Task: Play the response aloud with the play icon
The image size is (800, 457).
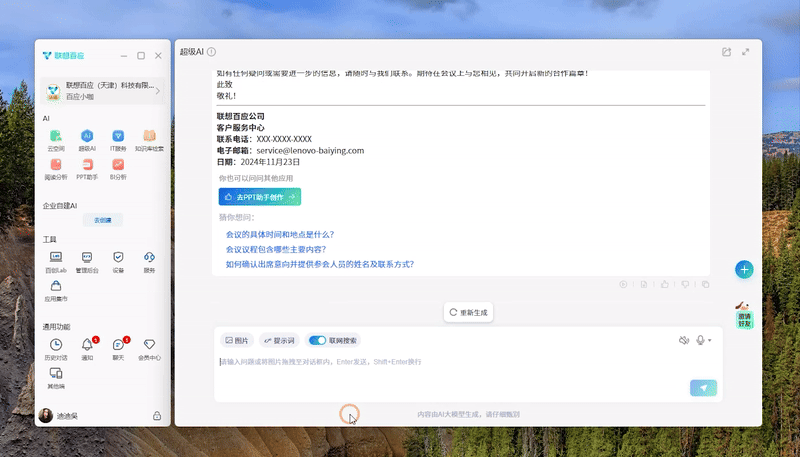Action: (x=623, y=284)
